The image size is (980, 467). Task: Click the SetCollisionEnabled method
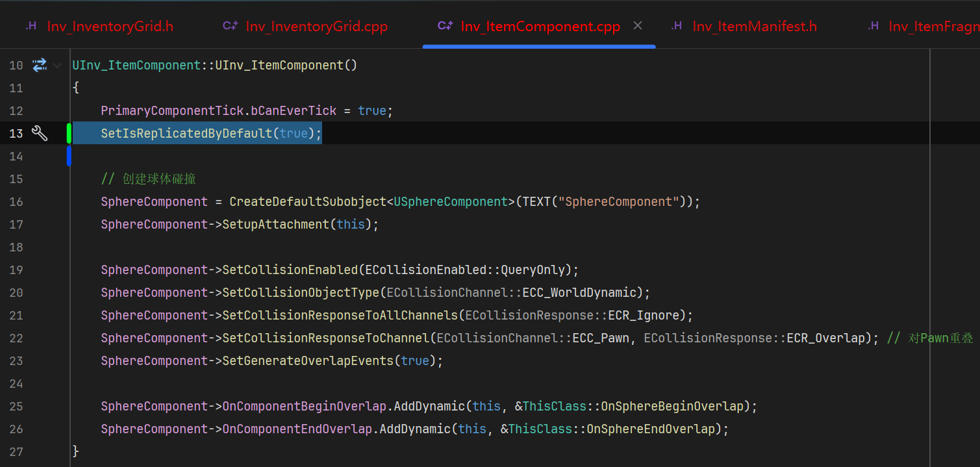coord(290,270)
